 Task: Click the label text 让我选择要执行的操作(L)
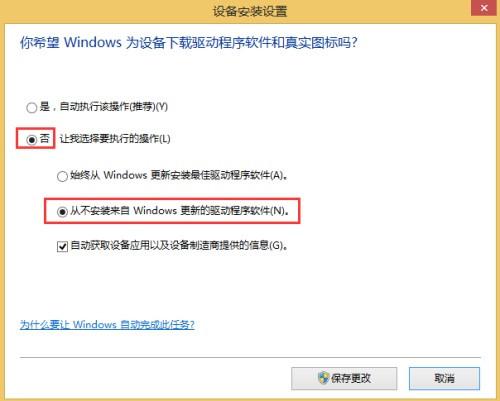pos(115,139)
